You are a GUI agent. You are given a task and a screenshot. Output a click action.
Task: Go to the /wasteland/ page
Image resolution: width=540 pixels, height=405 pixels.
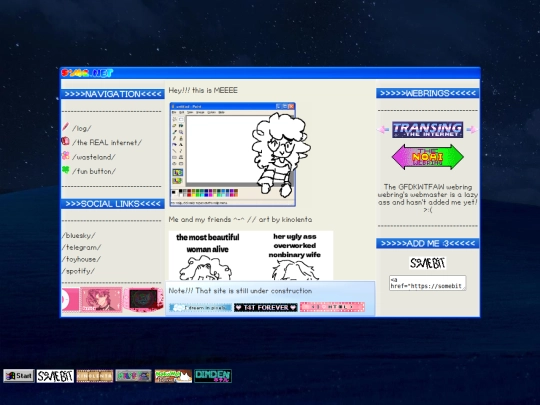pos(94,157)
